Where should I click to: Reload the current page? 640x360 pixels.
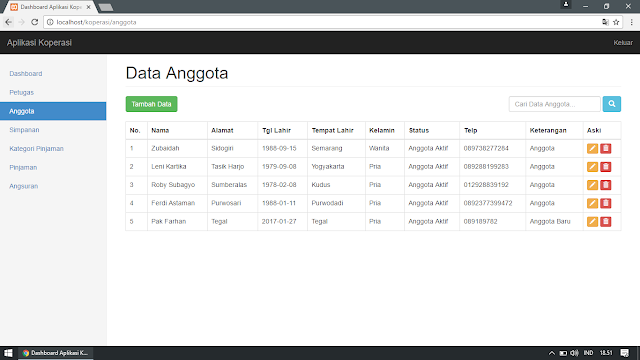(x=35, y=22)
